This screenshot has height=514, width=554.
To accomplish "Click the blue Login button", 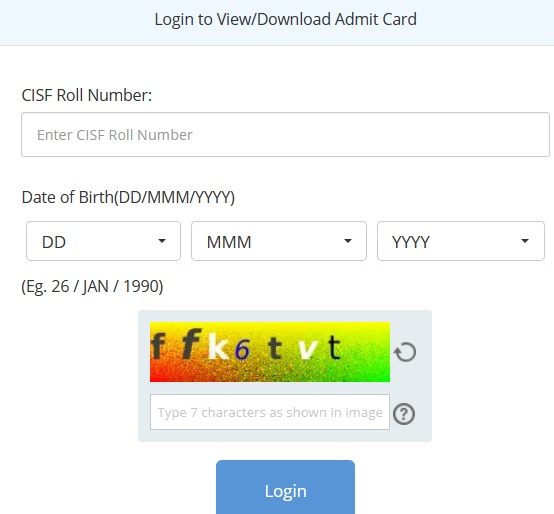I will click(x=285, y=488).
